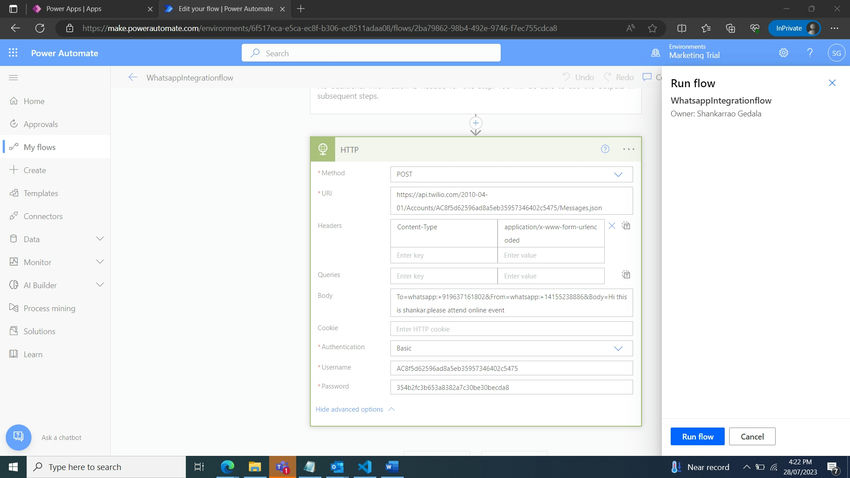Click the Password input field
This screenshot has width=850, height=478.
click(511, 387)
